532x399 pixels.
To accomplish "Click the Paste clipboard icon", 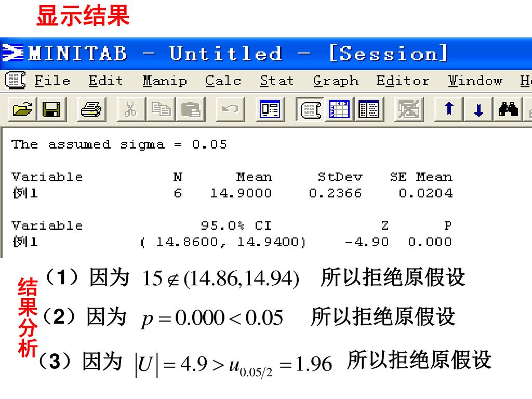I will pyautogui.click(x=191, y=109).
